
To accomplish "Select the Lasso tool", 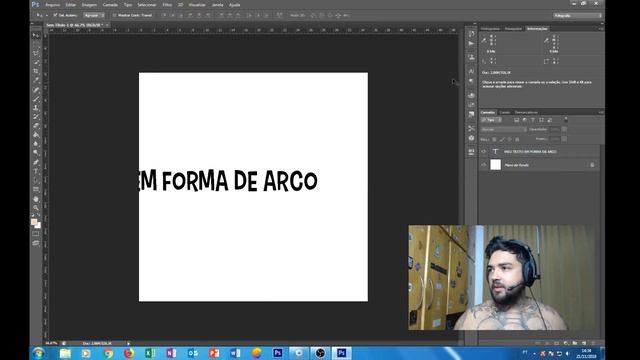I will [36, 53].
